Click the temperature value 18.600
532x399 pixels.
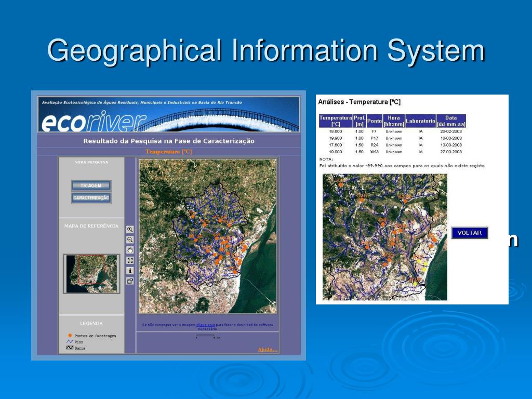(336, 131)
